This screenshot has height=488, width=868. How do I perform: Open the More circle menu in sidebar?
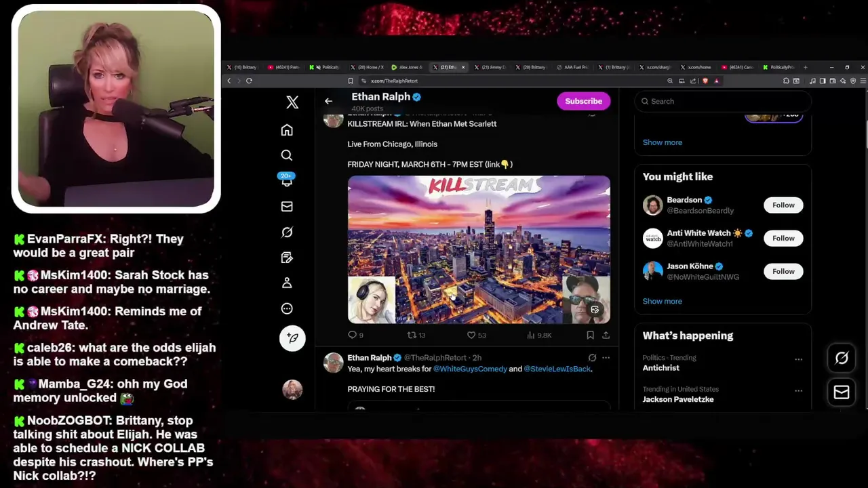[x=287, y=308]
